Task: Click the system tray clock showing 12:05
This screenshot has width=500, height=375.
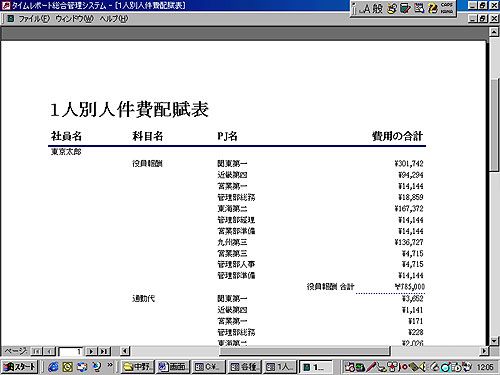Action: tap(485, 367)
